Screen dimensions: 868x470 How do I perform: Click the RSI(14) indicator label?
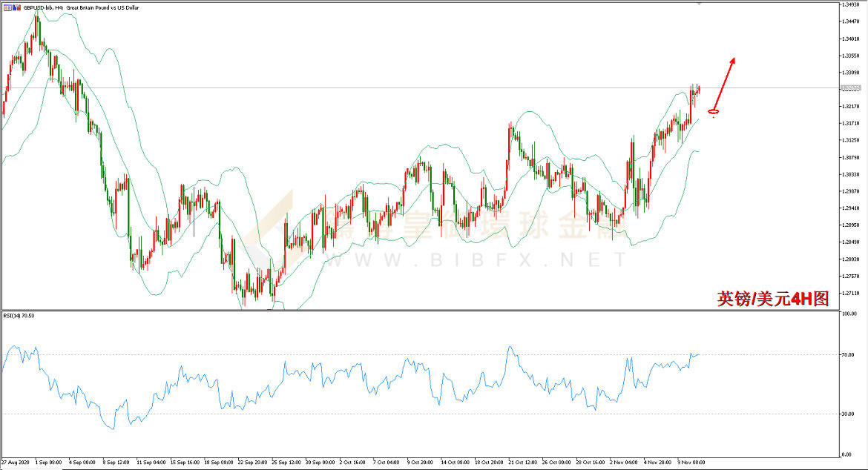(x=19, y=316)
